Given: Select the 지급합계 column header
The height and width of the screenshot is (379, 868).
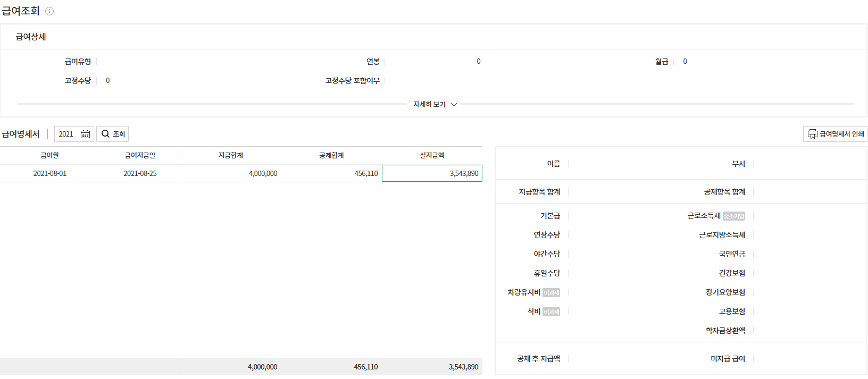Looking at the screenshot, I should 230,155.
